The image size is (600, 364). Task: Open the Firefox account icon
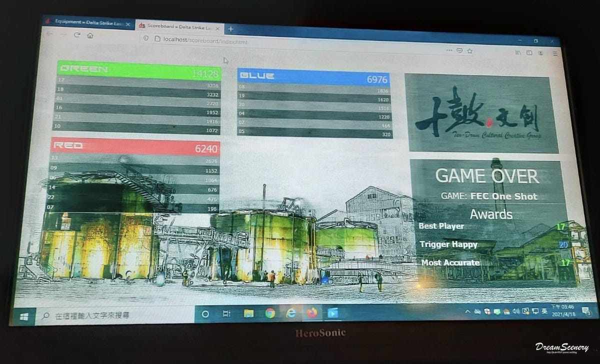541,53
